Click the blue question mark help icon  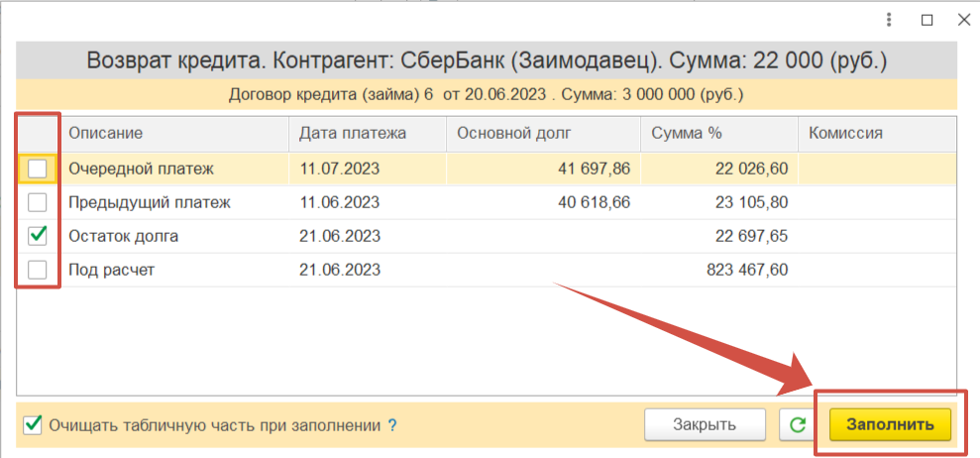392,425
